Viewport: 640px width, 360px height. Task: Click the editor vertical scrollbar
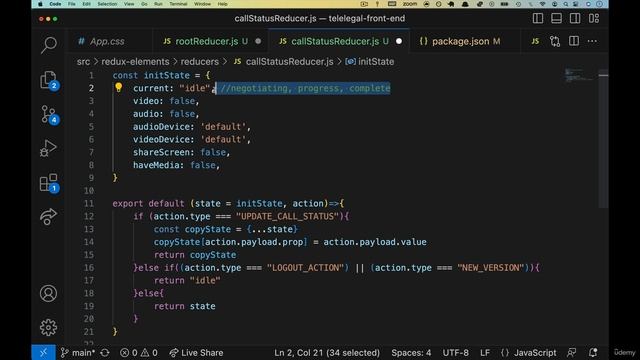click(x=603, y=139)
